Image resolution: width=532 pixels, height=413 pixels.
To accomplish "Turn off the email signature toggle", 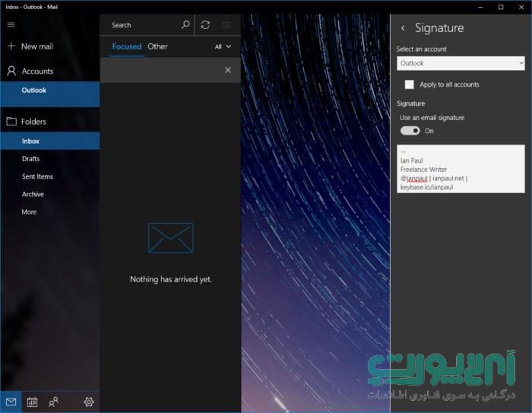I will tap(410, 131).
